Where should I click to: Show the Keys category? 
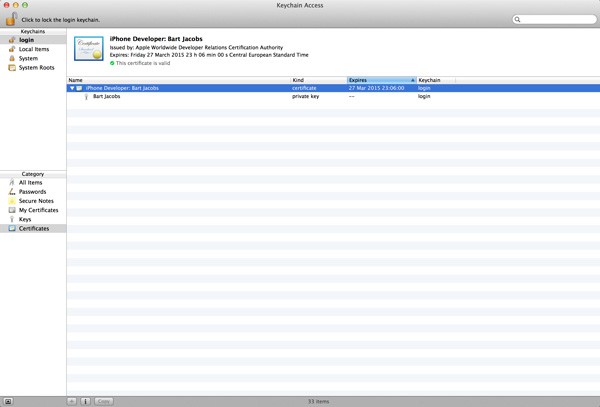pos(33,219)
